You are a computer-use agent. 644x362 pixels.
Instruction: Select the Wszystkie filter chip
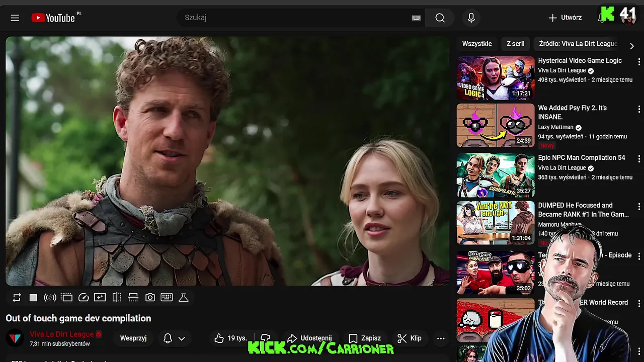pyautogui.click(x=477, y=44)
